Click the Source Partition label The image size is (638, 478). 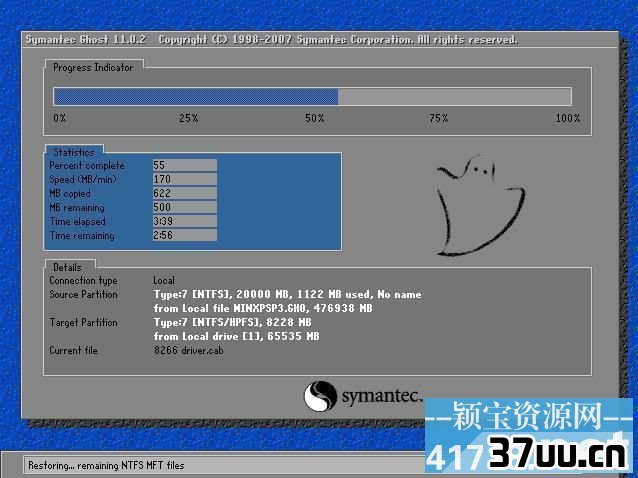click(83, 294)
